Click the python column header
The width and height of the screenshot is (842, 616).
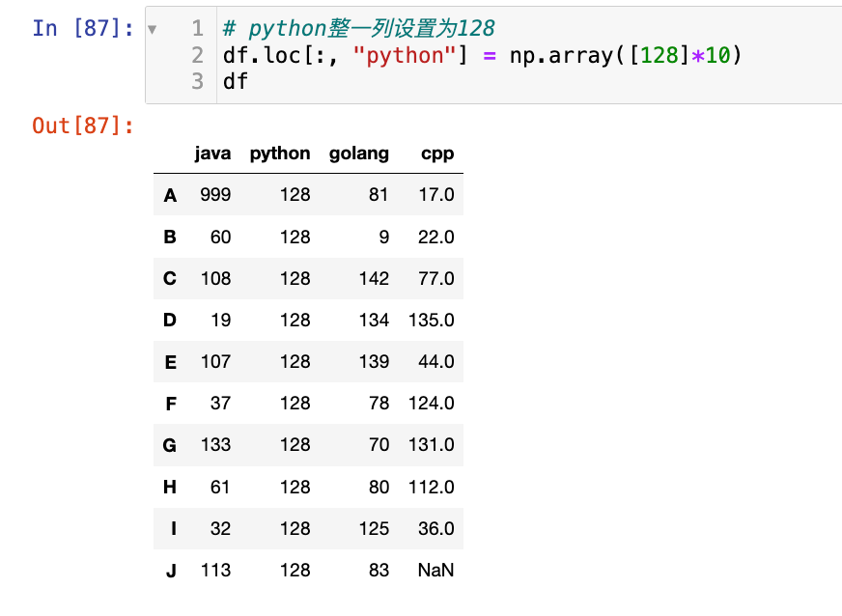[x=280, y=154]
